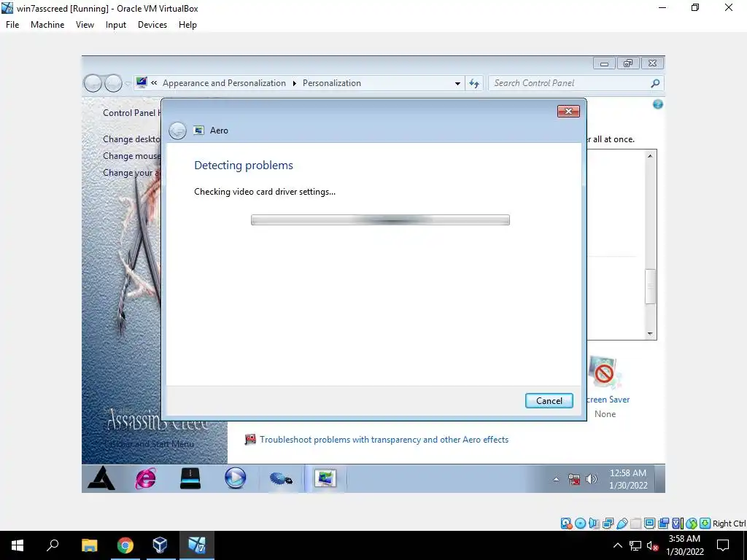Click the Personalization taskbar window icon

pyautogui.click(x=325, y=478)
